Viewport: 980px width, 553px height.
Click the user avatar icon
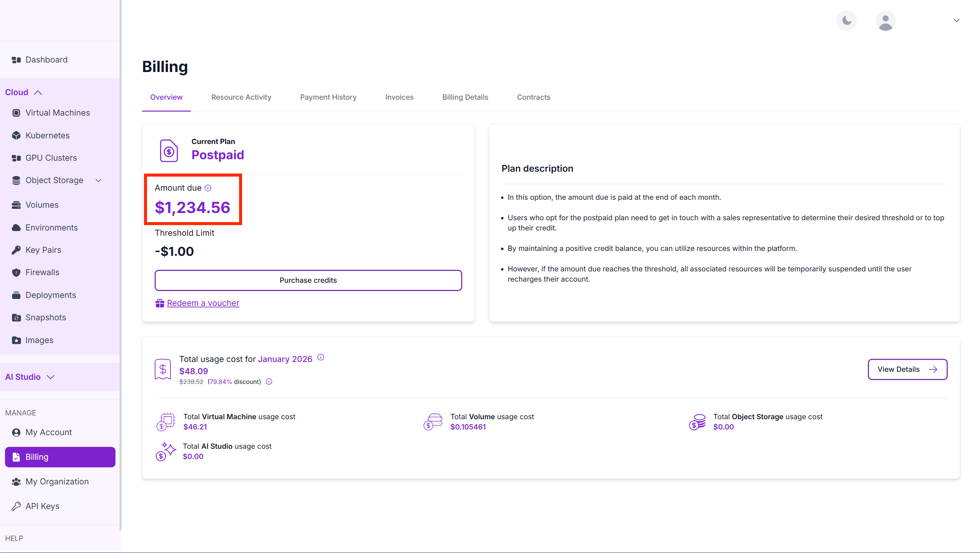pyautogui.click(x=885, y=20)
